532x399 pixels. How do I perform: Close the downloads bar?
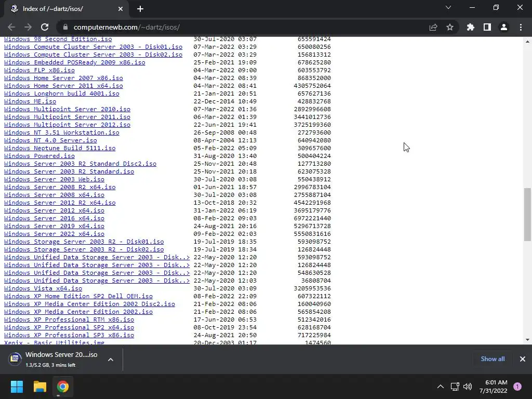[x=523, y=359]
